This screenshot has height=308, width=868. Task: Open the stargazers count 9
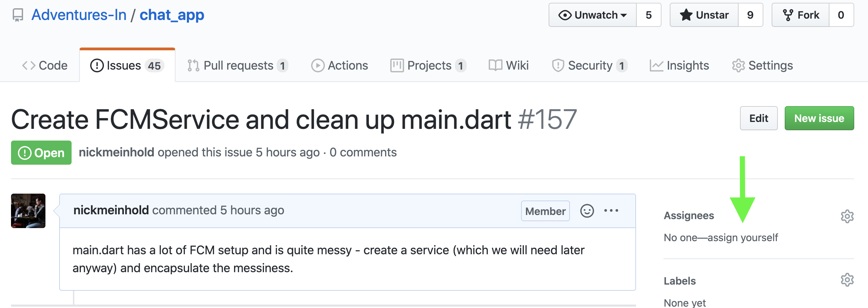[x=751, y=15]
